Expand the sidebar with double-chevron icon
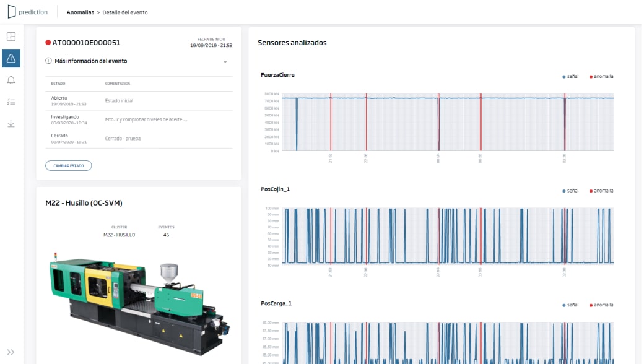 (11, 352)
